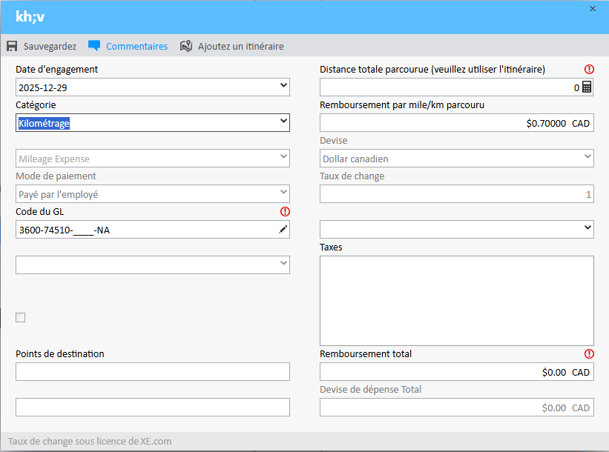Open the Mode de paiement dropdown
This screenshot has width=609, height=452.
(x=284, y=193)
